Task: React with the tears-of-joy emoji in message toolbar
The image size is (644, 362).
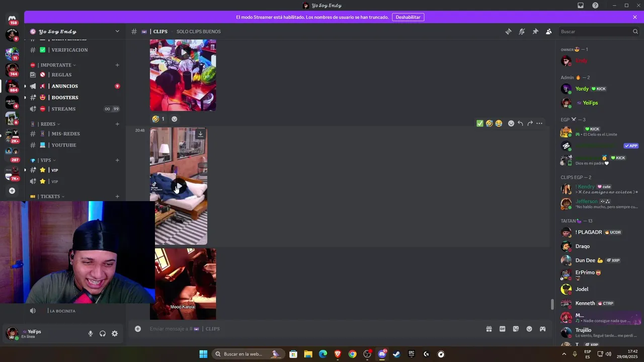Action: (499, 123)
